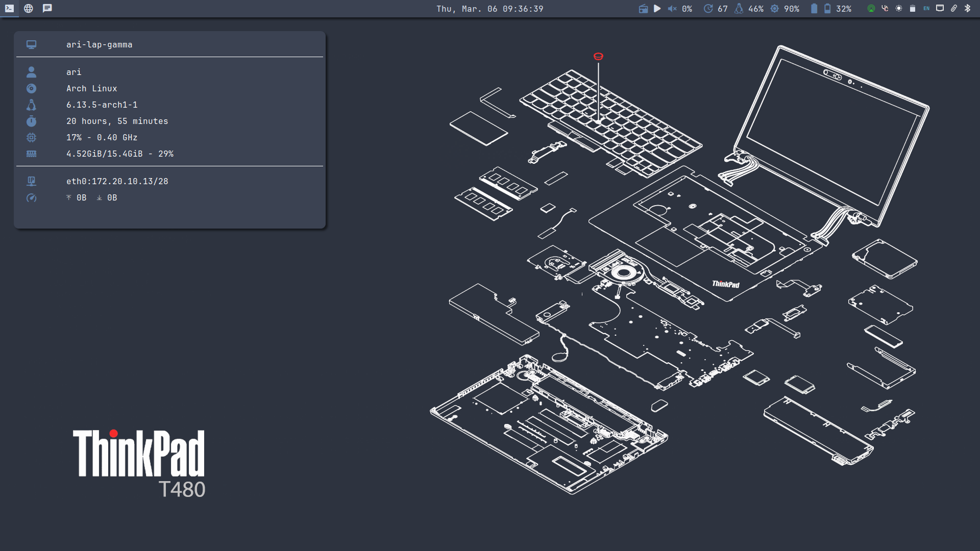980x551 pixels.
Task: Click the computer monitor hostname icon
Action: pyautogui.click(x=31, y=45)
